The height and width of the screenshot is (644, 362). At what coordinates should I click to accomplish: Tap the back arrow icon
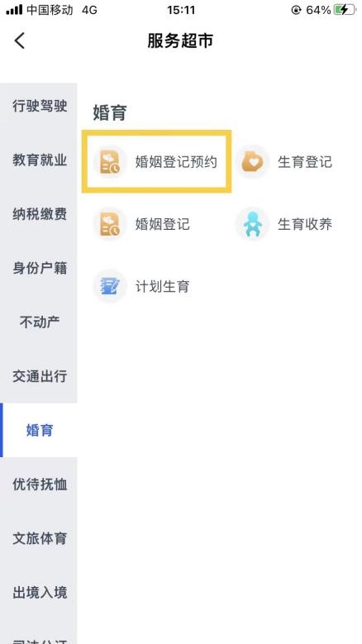pyautogui.click(x=19, y=41)
